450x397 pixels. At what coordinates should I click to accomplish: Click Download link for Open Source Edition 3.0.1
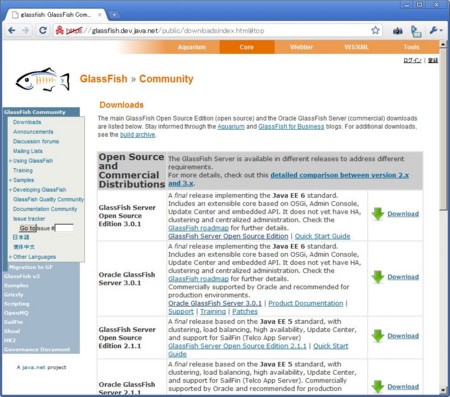[x=403, y=214]
